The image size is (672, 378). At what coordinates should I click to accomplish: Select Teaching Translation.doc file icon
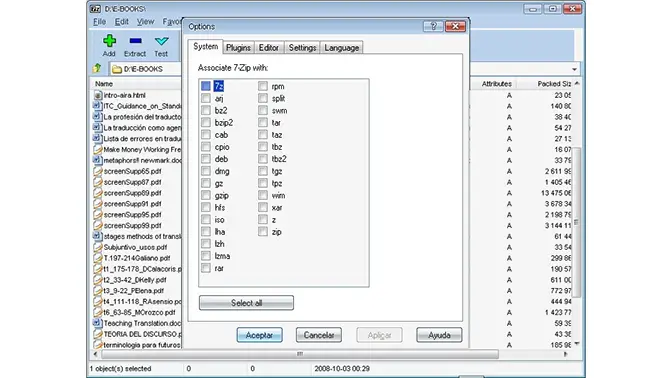(98, 323)
